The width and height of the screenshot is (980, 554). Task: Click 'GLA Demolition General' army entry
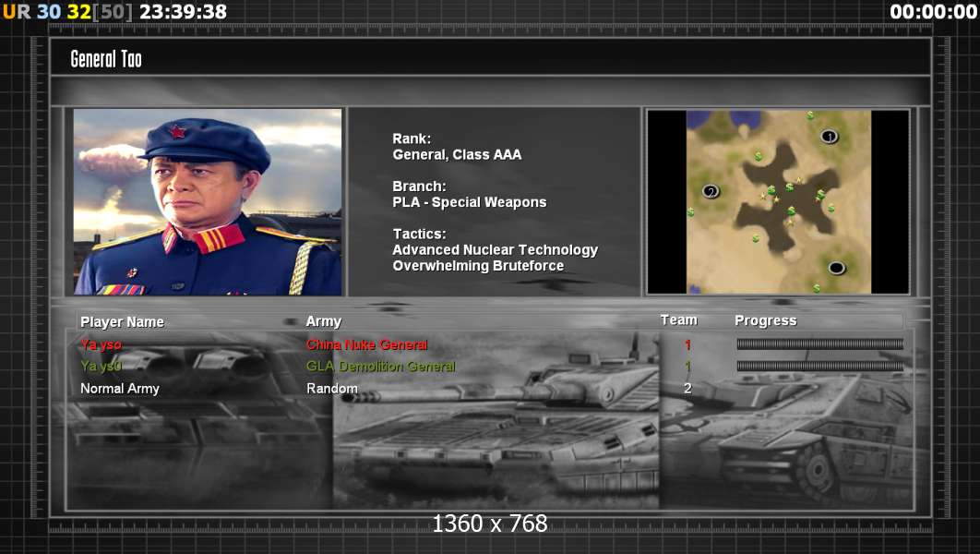(x=380, y=367)
